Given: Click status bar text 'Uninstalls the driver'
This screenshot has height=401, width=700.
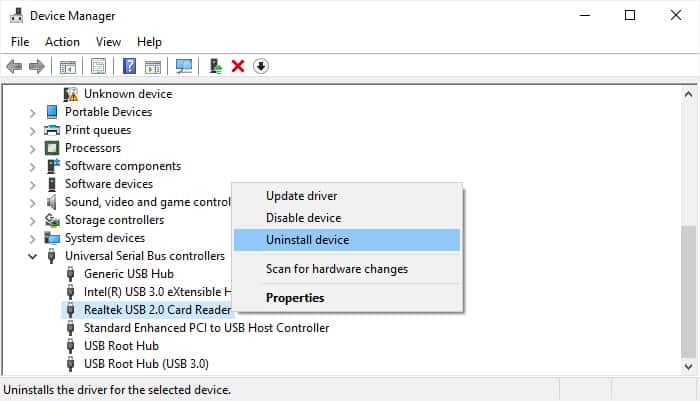Looking at the screenshot, I should [117, 390].
